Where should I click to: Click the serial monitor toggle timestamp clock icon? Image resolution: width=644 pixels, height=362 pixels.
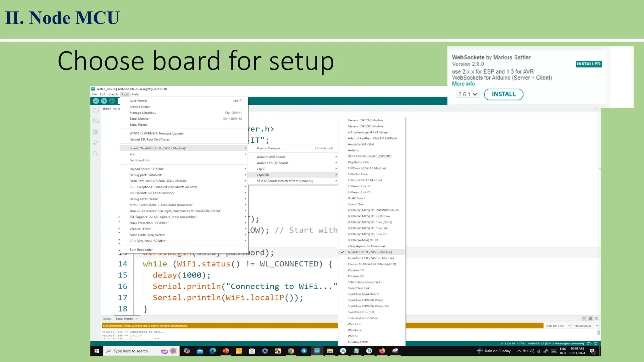click(x=591, y=319)
